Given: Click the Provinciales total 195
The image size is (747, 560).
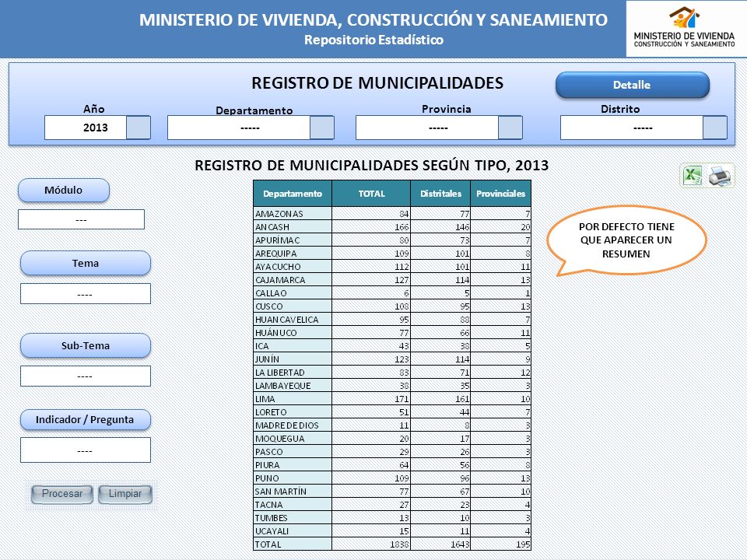Looking at the screenshot, I should 523,544.
